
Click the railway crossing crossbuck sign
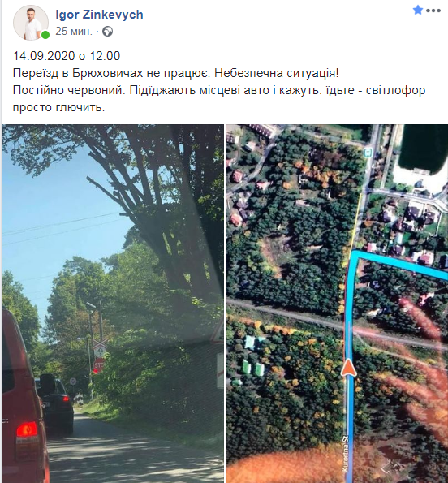click(x=100, y=343)
